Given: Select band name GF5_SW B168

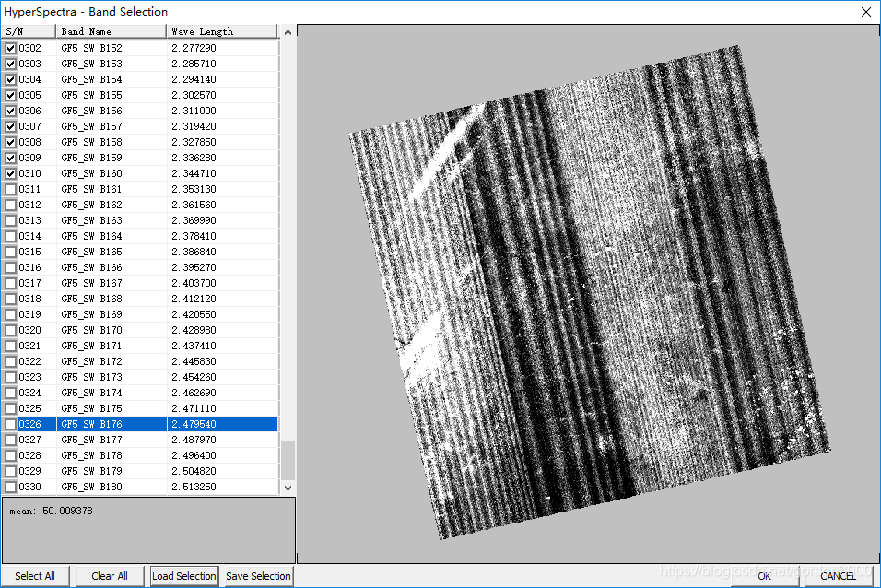Looking at the screenshot, I should [91, 299].
